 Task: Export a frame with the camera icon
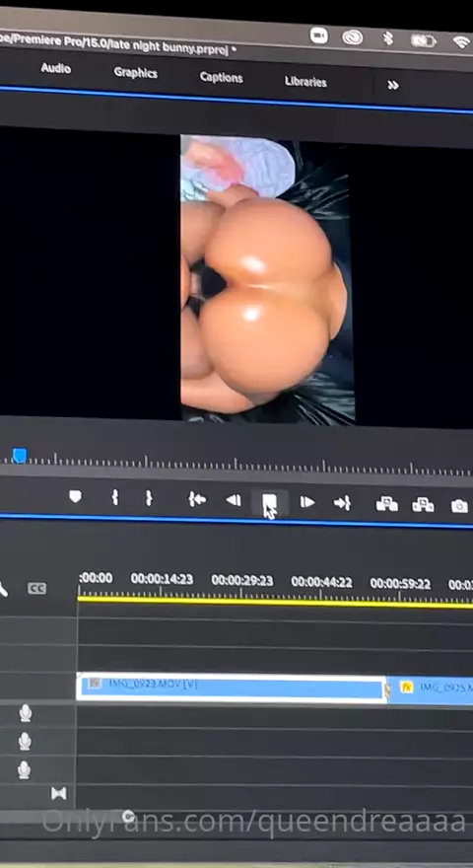(x=459, y=506)
